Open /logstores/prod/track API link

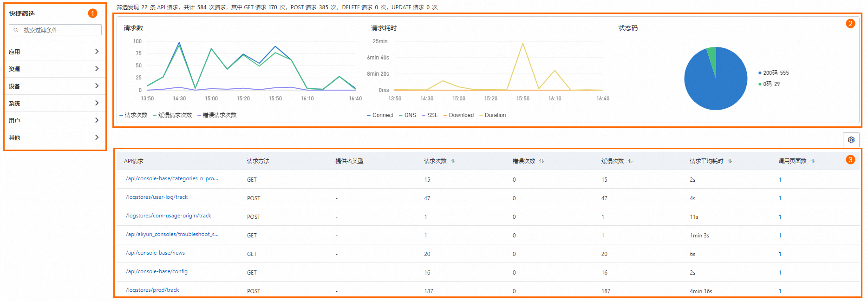tap(152, 290)
